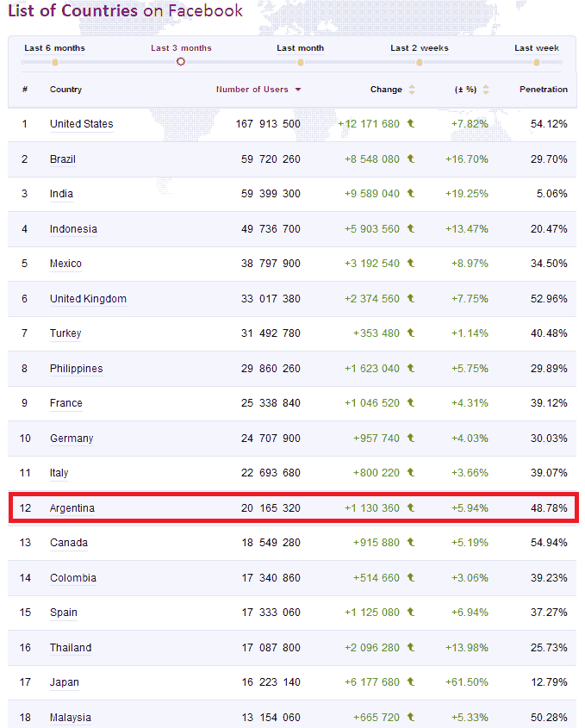Open Malaysia country link
The width and height of the screenshot is (585, 728).
70,717
